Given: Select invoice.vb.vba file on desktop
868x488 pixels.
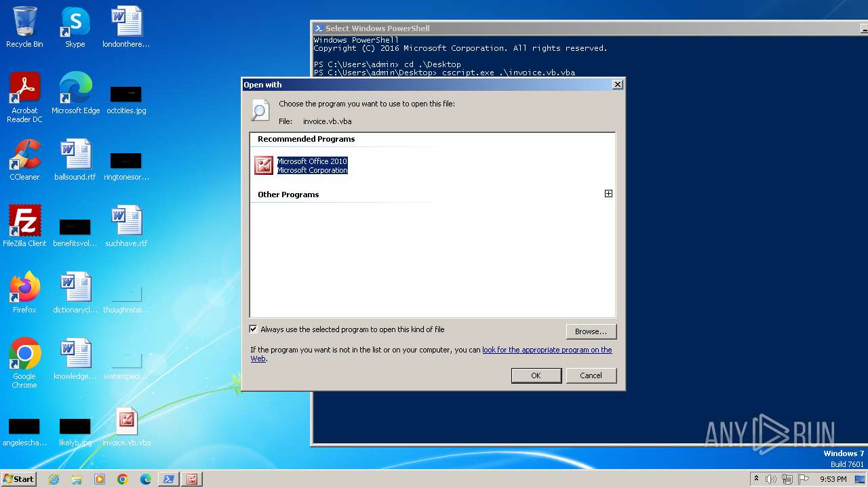Looking at the screenshot, I should click(x=126, y=427).
